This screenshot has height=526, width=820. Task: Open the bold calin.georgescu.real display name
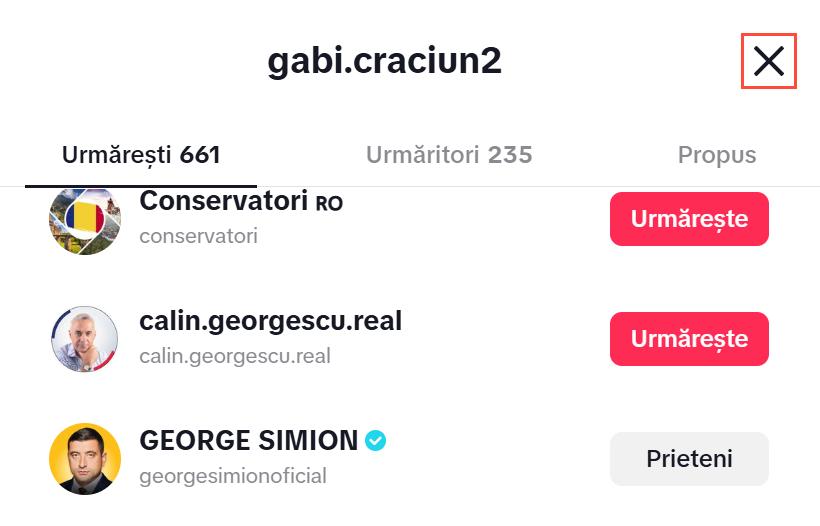point(270,321)
